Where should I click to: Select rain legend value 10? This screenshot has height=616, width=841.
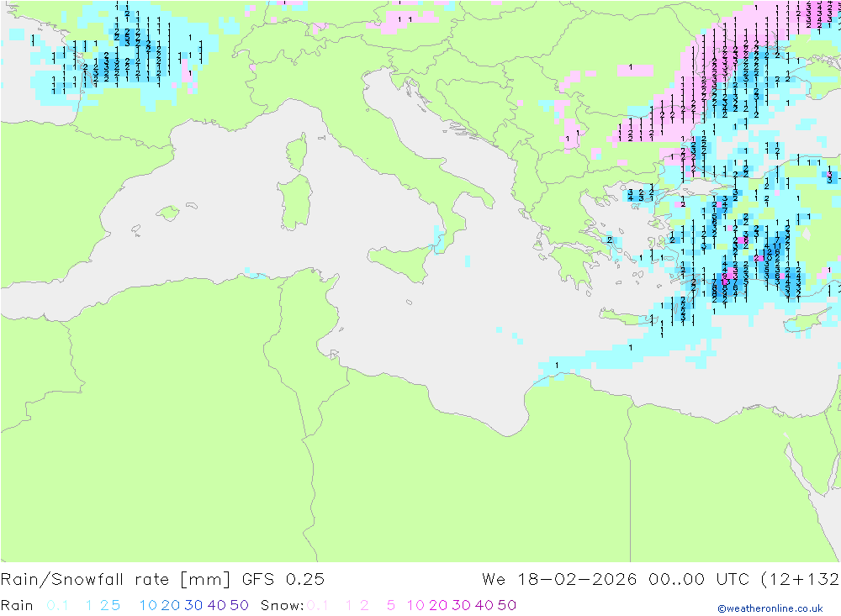[x=148, y=605]
